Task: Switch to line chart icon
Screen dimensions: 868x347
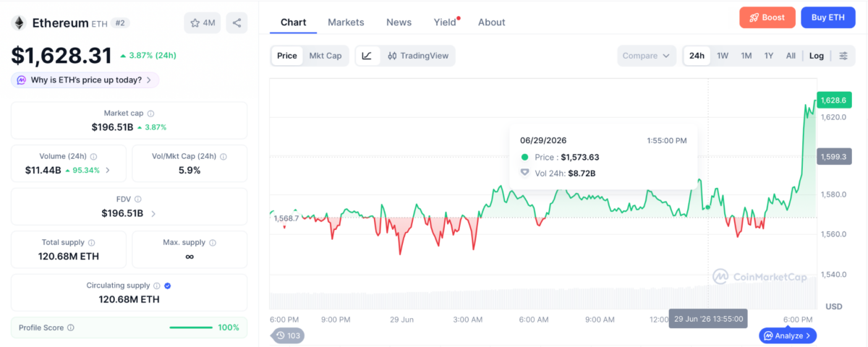Action: tap(367, 56)
